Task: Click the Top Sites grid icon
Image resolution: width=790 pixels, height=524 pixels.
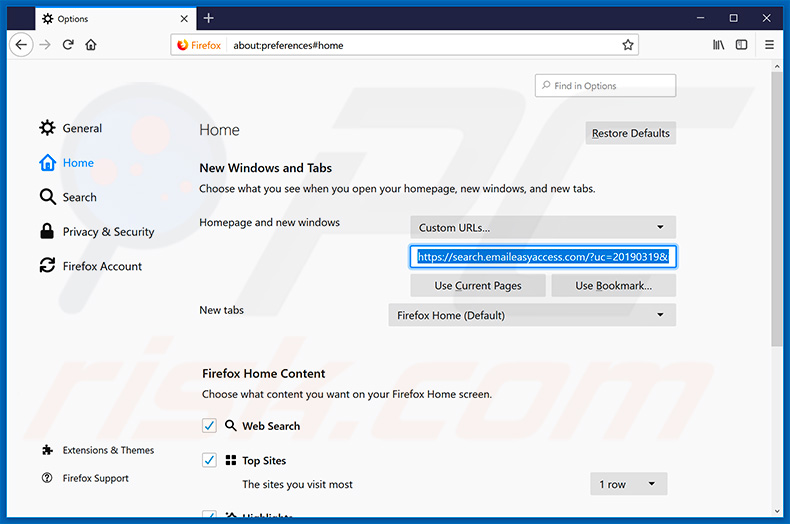Action: (231, 460)
